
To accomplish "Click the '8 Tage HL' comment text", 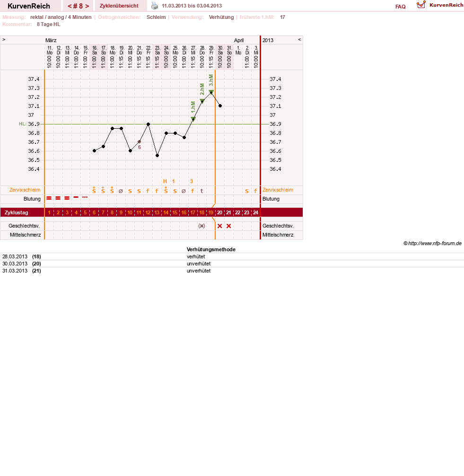I will click(49, 24).
